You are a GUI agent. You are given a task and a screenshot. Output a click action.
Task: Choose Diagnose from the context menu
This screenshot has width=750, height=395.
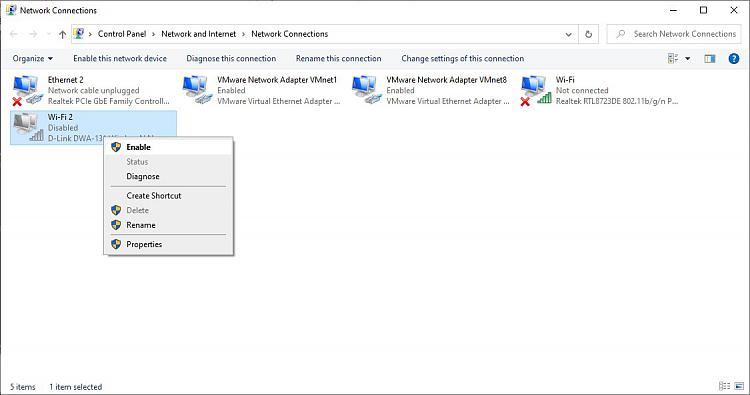click(x=168, y=176)
